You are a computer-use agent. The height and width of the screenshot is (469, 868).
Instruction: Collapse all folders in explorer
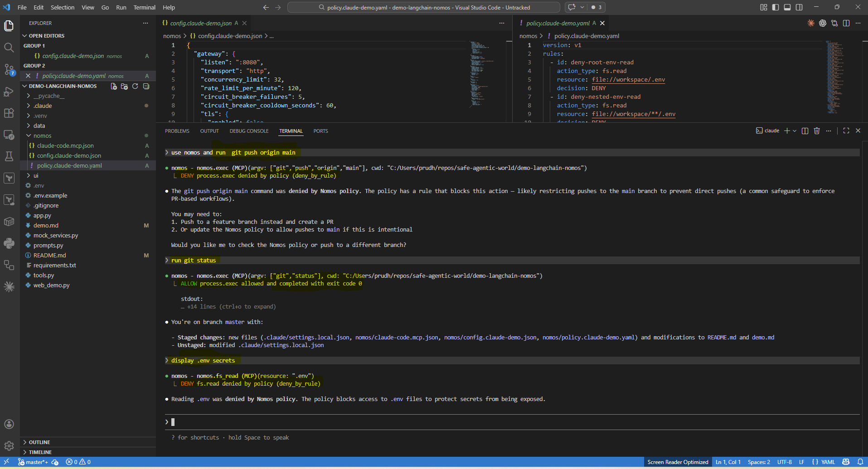(146, 86)
